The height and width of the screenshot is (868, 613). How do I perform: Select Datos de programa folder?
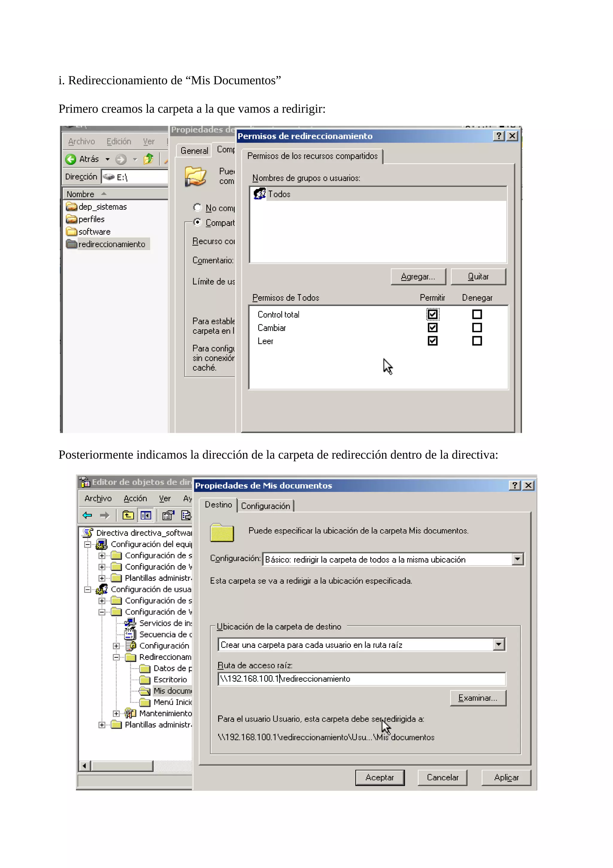[166, 669]
